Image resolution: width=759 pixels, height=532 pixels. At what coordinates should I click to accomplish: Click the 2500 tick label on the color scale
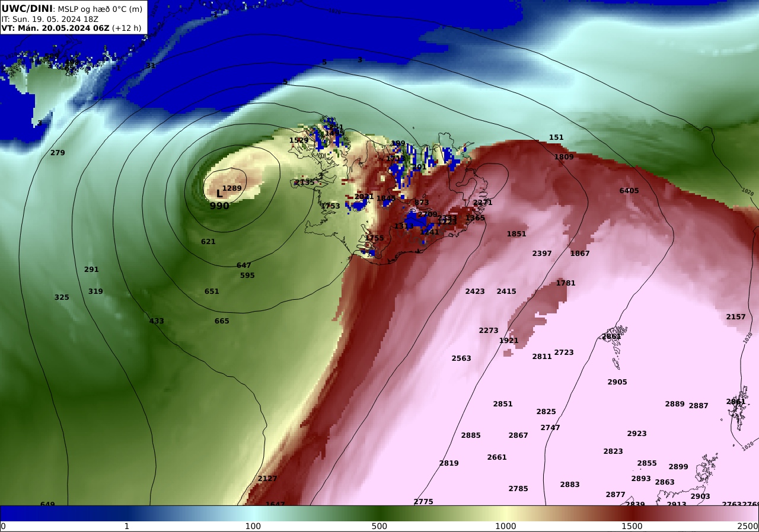tap(749, 526)
